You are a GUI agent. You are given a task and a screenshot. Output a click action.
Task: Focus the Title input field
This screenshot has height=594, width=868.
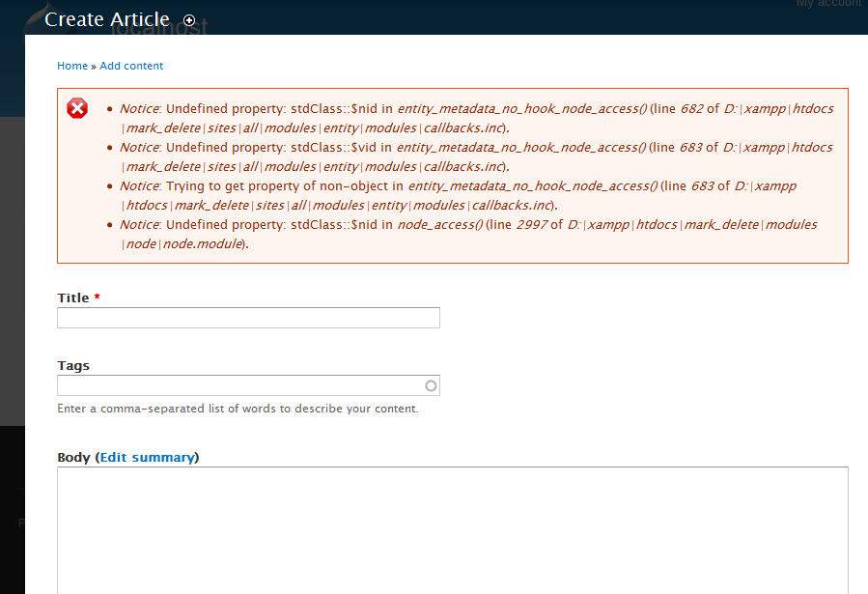[x=248, y=318]
